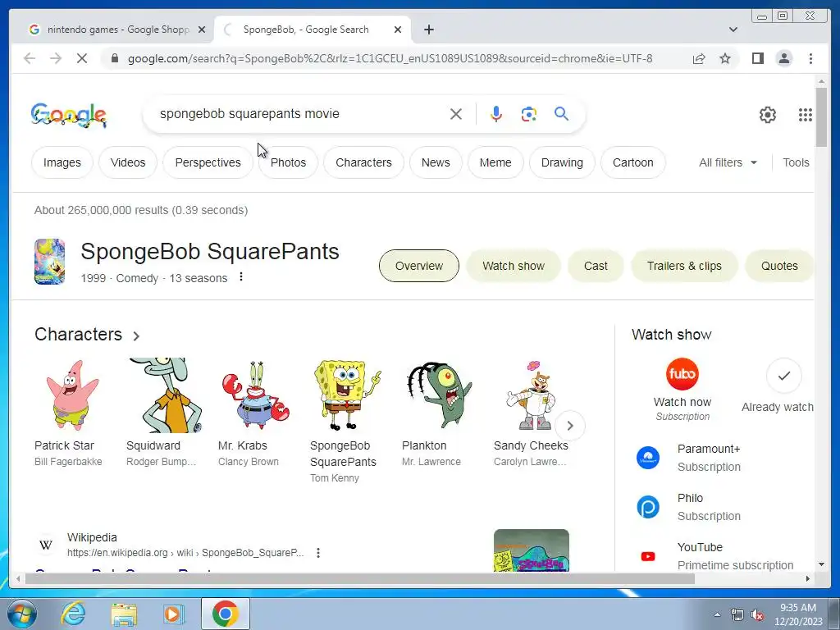Open the Google apps grid
This screenshot has height=630, width=840.
pos(806,115)
